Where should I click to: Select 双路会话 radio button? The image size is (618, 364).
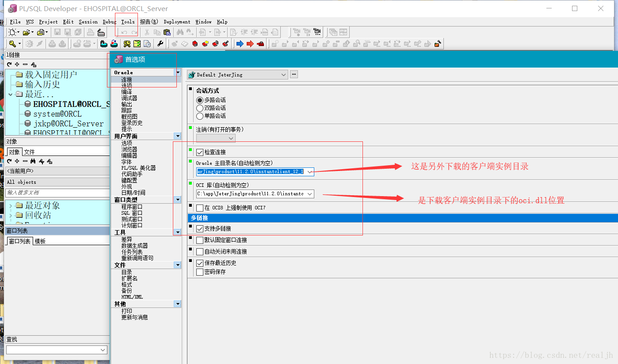point(200,108)
